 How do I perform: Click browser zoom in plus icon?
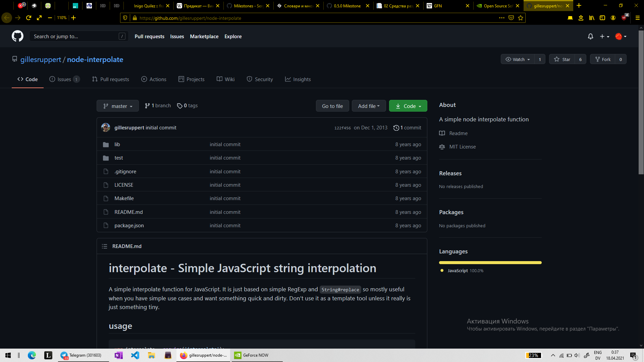point(73,18)
